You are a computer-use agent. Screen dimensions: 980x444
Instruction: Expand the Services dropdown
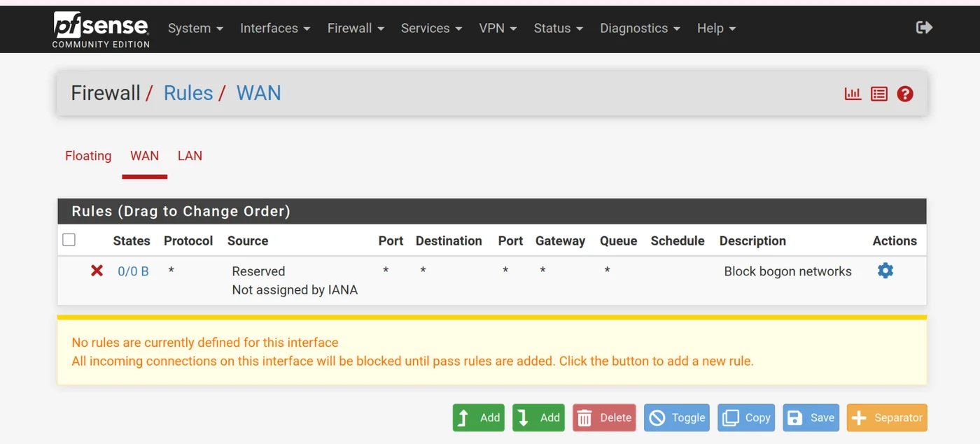(430, 28)
